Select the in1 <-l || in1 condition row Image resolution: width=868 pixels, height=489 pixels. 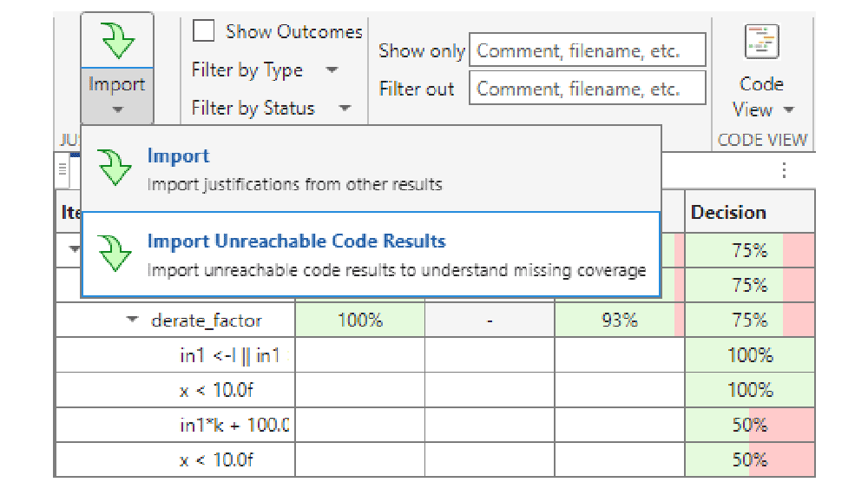(x=233, y=355)
